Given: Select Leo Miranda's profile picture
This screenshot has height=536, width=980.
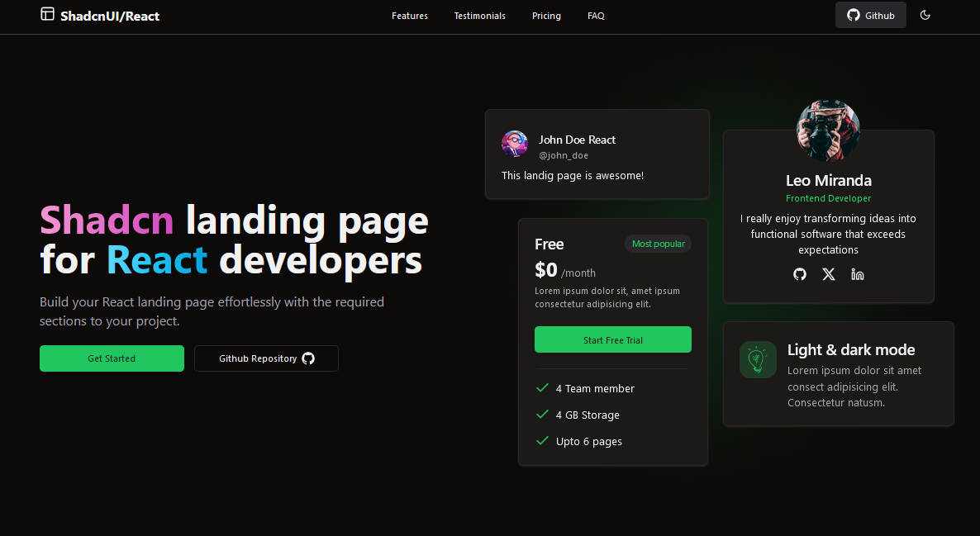Looking at the screenshot, I should (828, 129).
